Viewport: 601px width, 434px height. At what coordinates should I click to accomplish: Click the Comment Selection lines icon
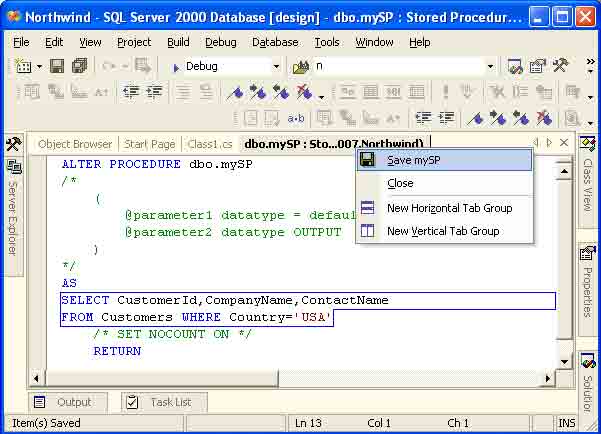[183, 92]
